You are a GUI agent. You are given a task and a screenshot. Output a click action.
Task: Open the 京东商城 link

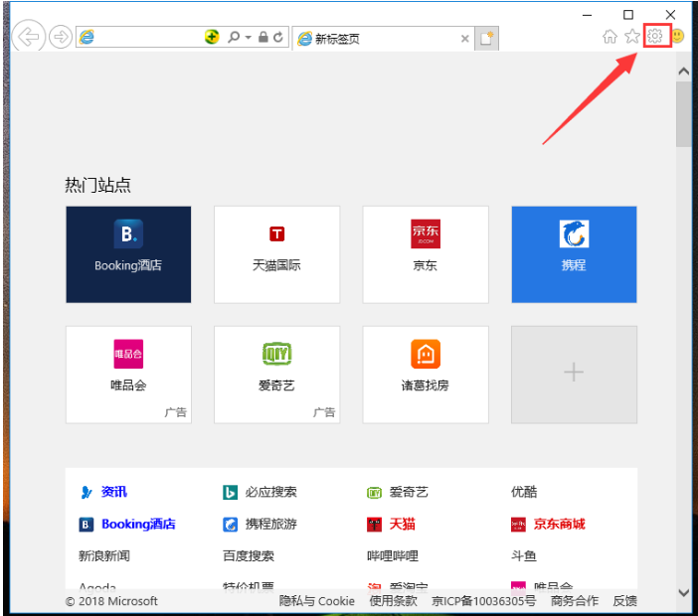559,524
